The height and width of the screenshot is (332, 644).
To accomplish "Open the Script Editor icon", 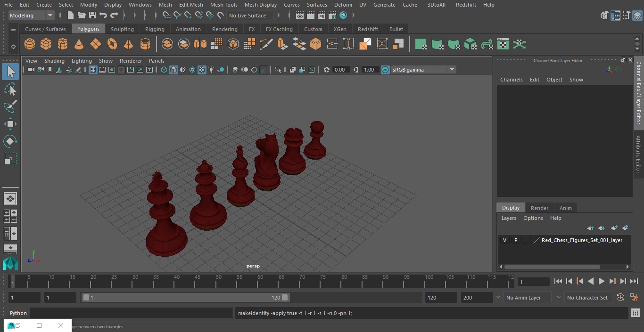I will 636,313.
